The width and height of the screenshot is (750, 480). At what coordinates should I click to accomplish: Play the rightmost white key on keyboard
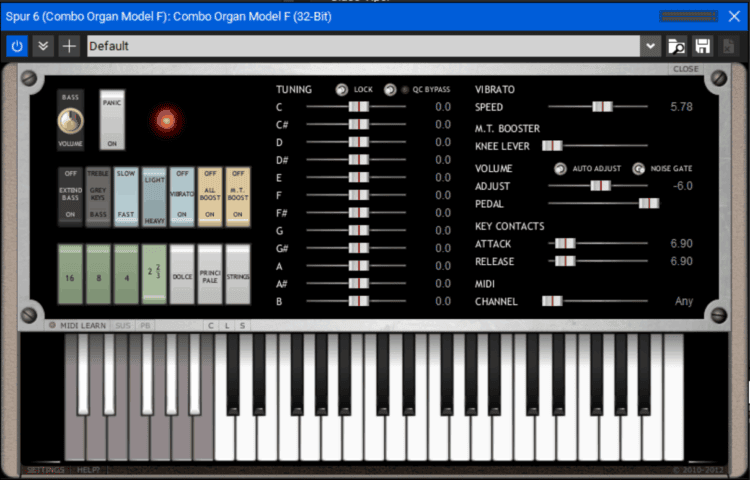(x=673, y=397)
